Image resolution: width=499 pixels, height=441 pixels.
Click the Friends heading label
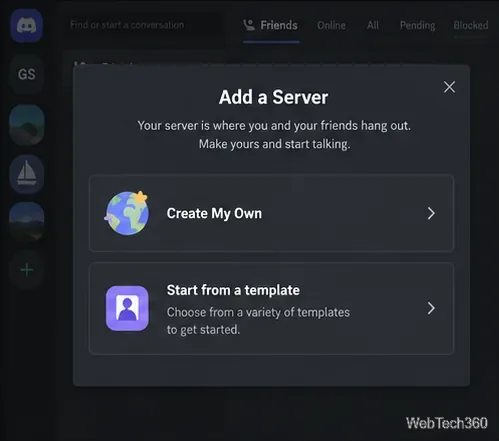pyautogui.click(x=279, y=25)
